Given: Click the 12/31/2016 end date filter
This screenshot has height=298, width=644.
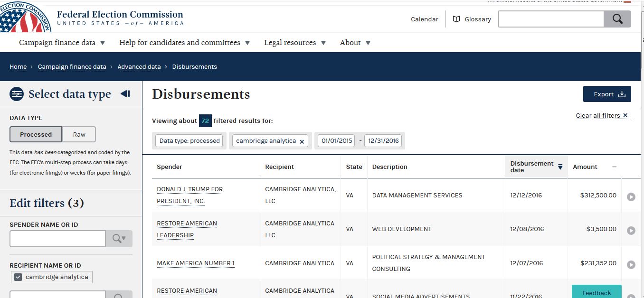Looking at the screenshot, I should click(383, 141).
